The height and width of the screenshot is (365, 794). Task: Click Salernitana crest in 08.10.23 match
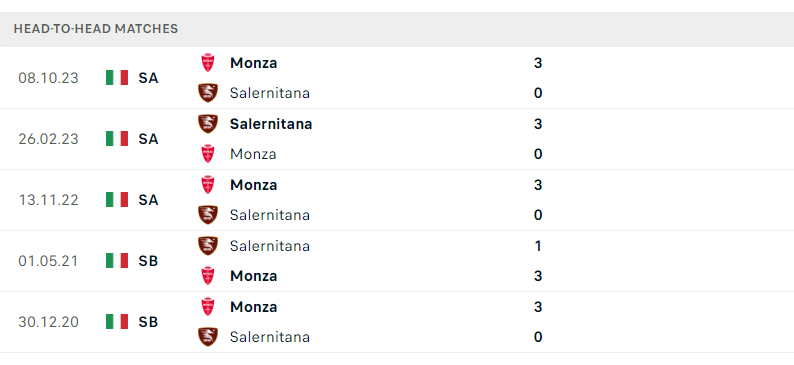click(x=208, y=93)
